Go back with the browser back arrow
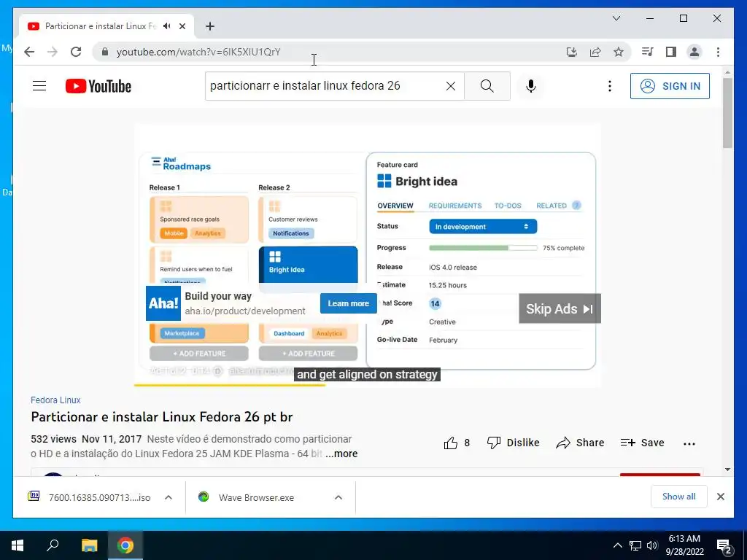Image resolution: width=747 pixels, height=560 pixels. pyautogui.click(x=29, y=52)
